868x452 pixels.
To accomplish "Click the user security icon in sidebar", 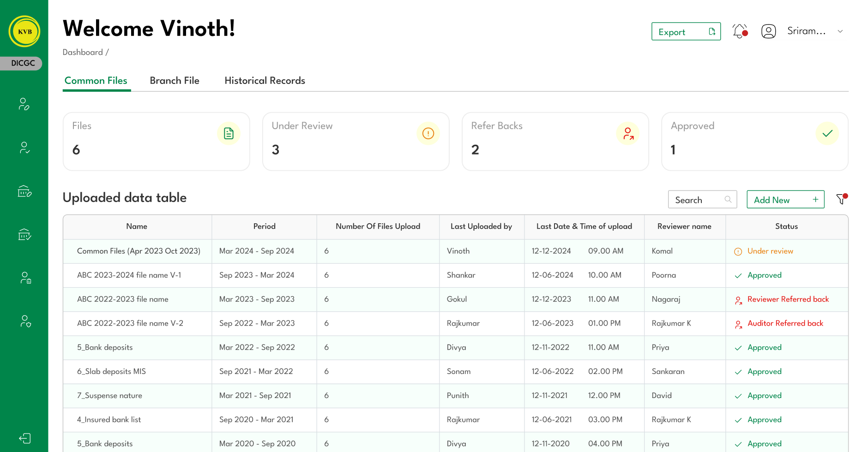I will [25, 321].
